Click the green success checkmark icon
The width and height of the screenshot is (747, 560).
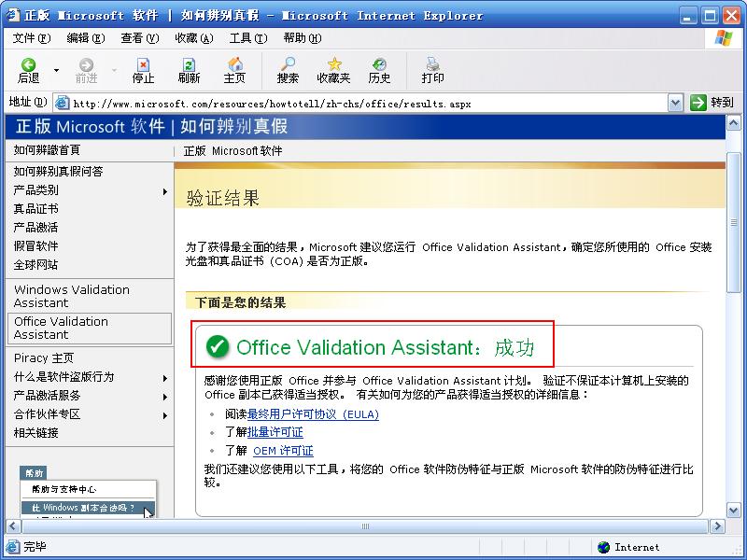[218, 346]
